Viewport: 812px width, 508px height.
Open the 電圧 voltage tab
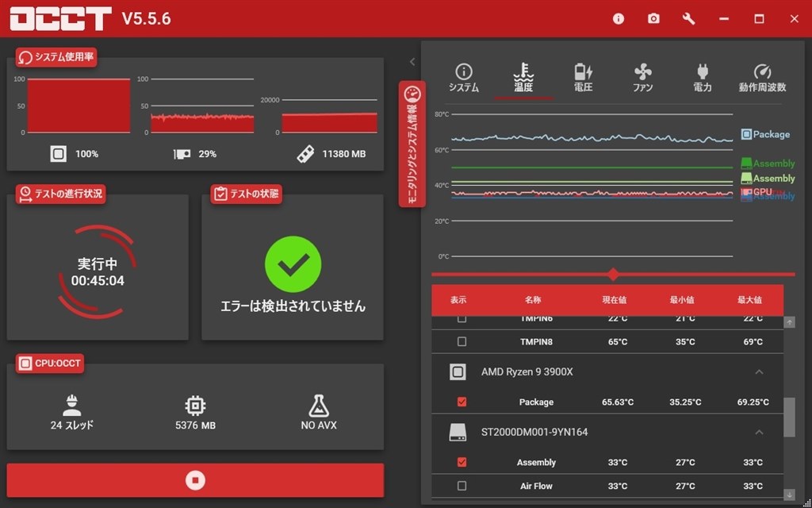[x=583, y=78]
